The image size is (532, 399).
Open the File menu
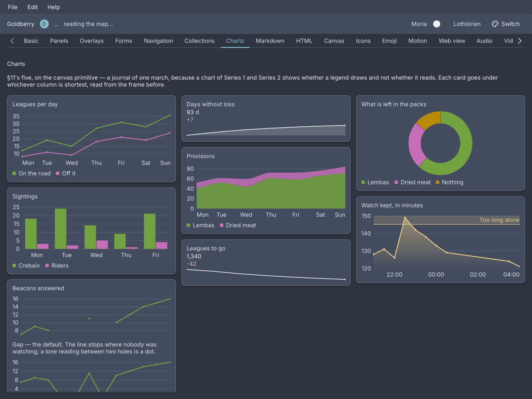tap(13, 7)
